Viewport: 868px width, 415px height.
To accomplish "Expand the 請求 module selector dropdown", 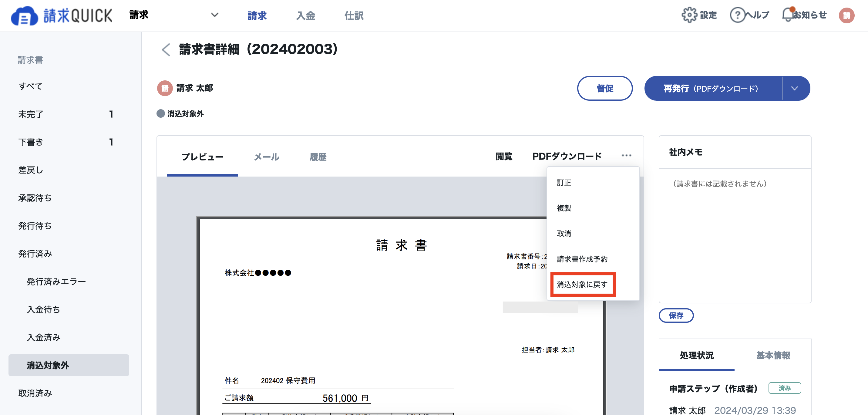I will [214, 15].
